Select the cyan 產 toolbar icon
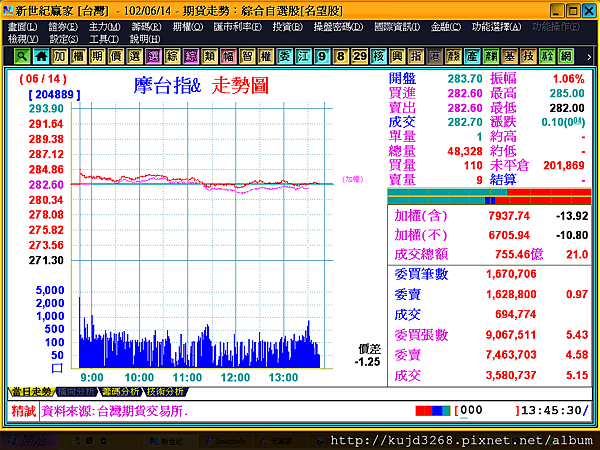Image resolution: width=600 pixels, height=450 pixels. point(472,56)
